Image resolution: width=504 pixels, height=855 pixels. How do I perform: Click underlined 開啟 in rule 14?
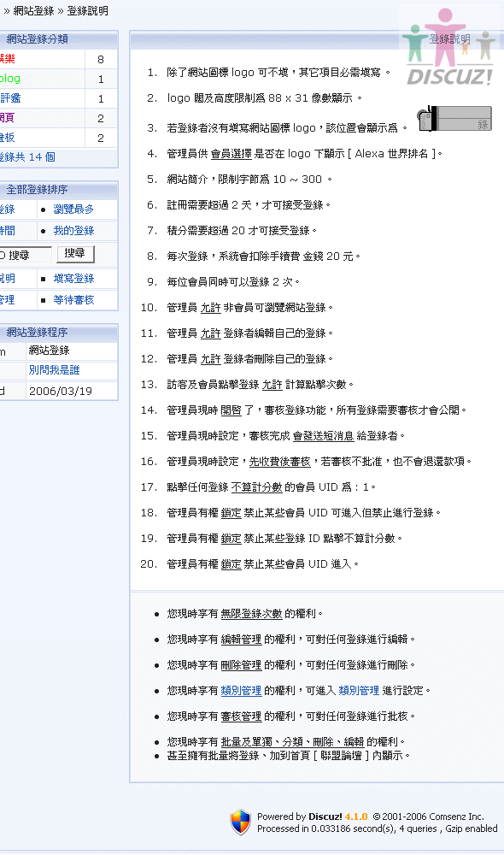(x=231, y=410)
